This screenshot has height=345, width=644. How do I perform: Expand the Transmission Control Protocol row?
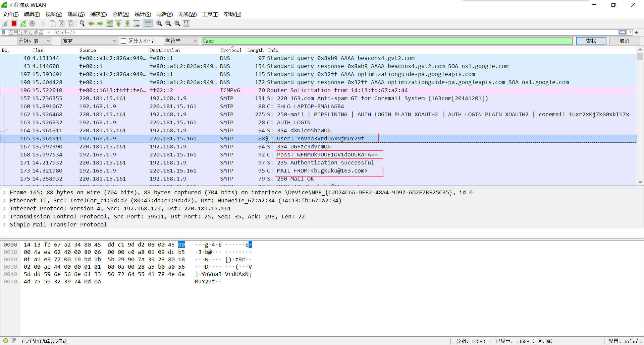coord(4,216)
